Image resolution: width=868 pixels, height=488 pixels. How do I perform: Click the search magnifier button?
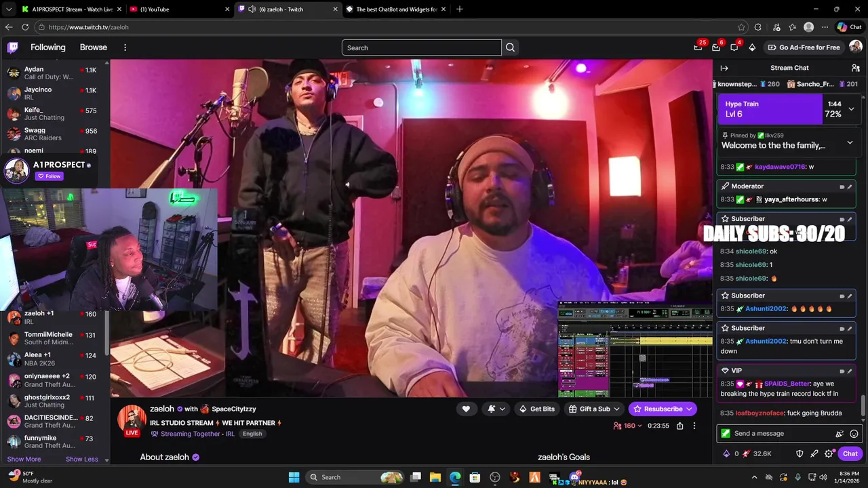point(510,47)
